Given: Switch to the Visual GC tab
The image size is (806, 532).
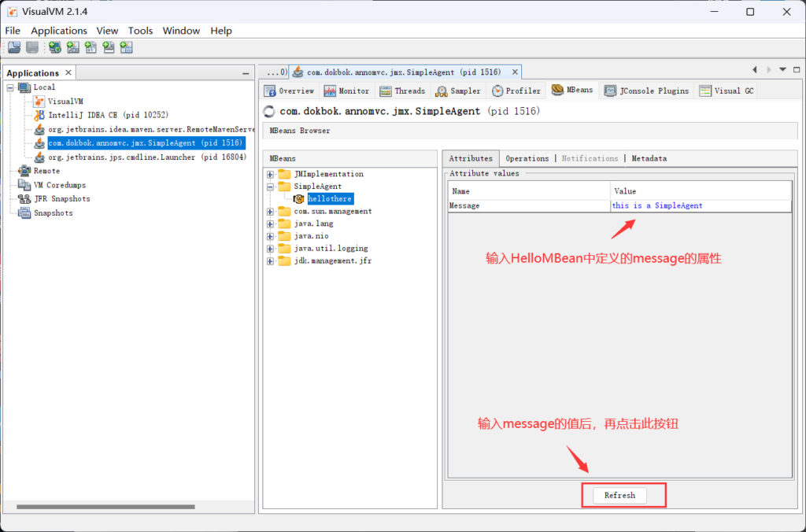Looking at the screenshot, I should [x=727, y=91].
